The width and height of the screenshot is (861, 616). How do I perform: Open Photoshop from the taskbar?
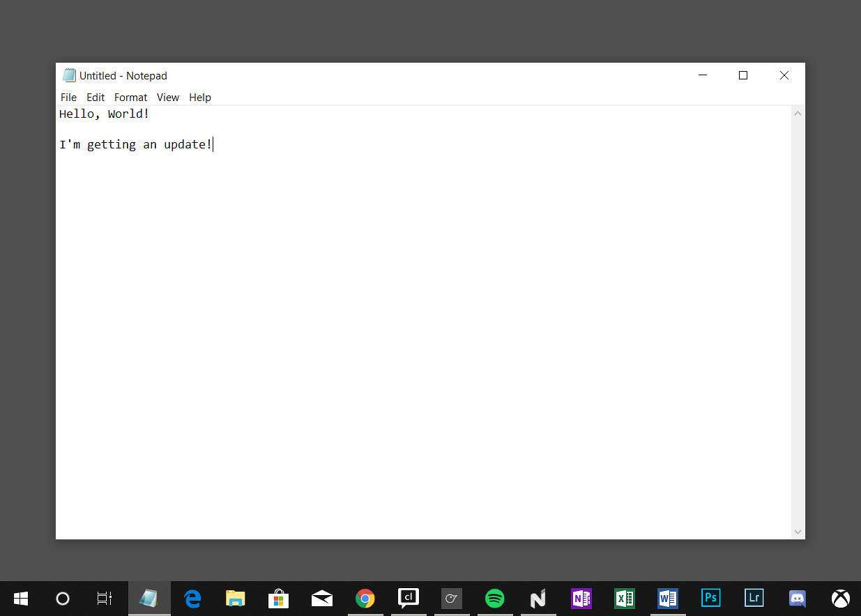[710, 598]
